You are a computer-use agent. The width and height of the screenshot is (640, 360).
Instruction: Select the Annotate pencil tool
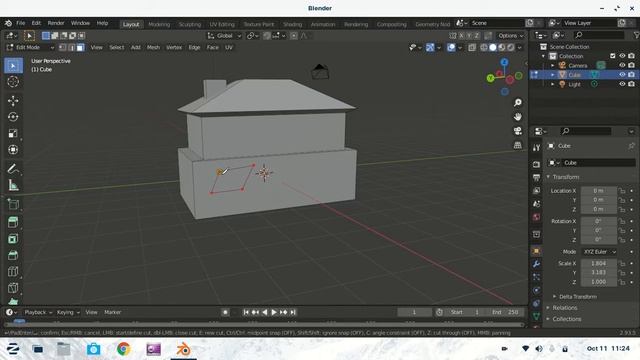[13, 169]
